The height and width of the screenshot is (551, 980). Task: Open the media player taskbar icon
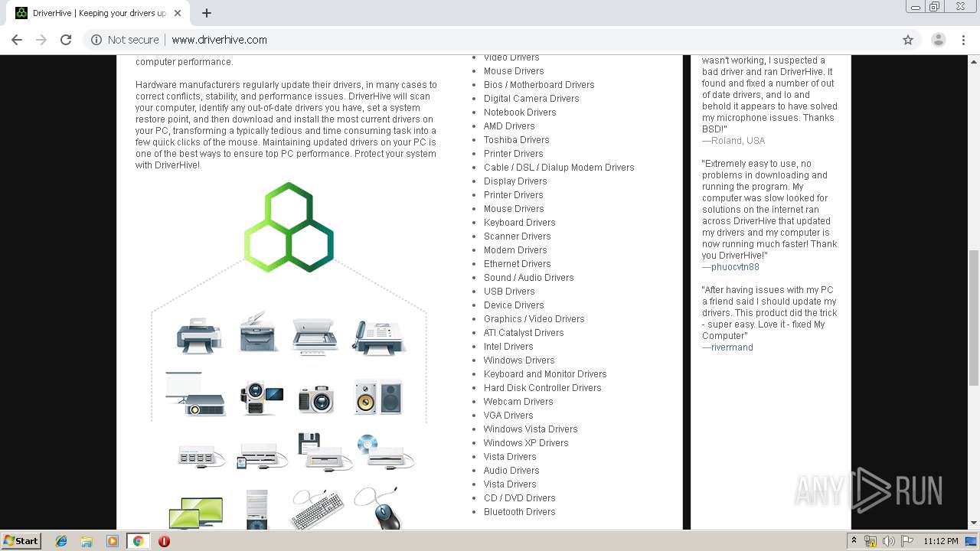(113, 541)
